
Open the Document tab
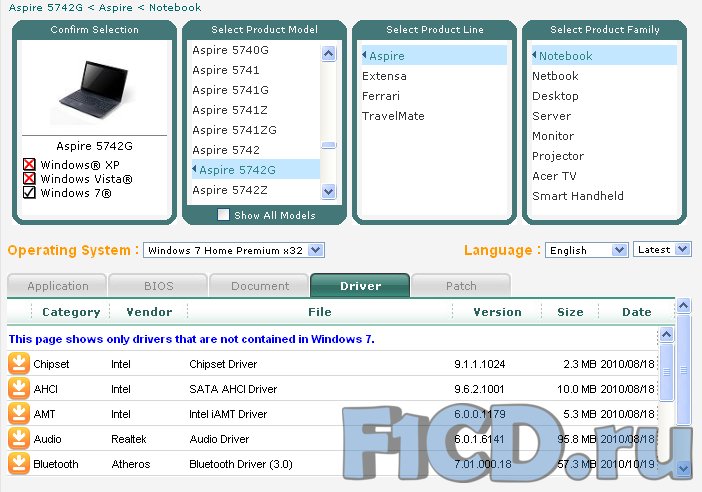(x=260, y=286)
